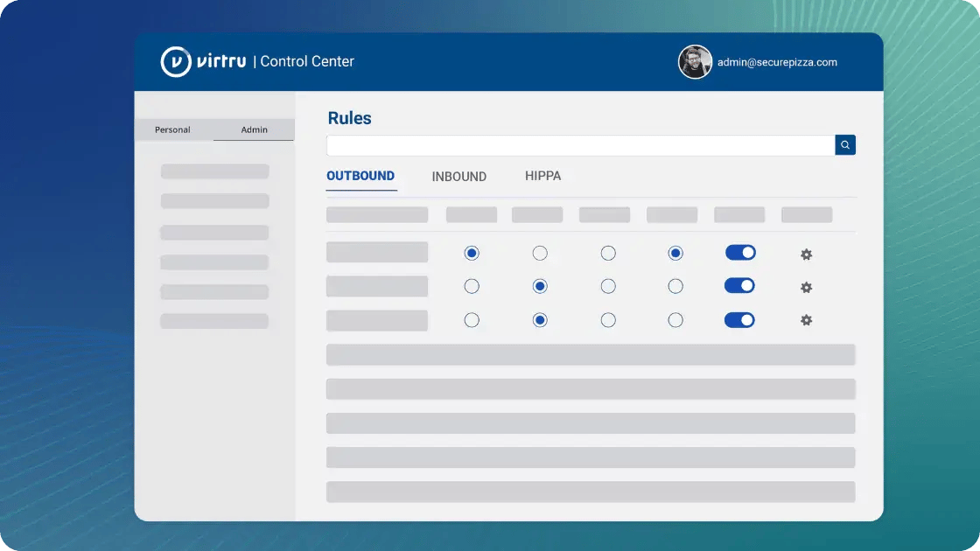This screenshot has height=551, width=980.
Task: Disable the first rule's toggle switch
Action: (x=740, y=253)
